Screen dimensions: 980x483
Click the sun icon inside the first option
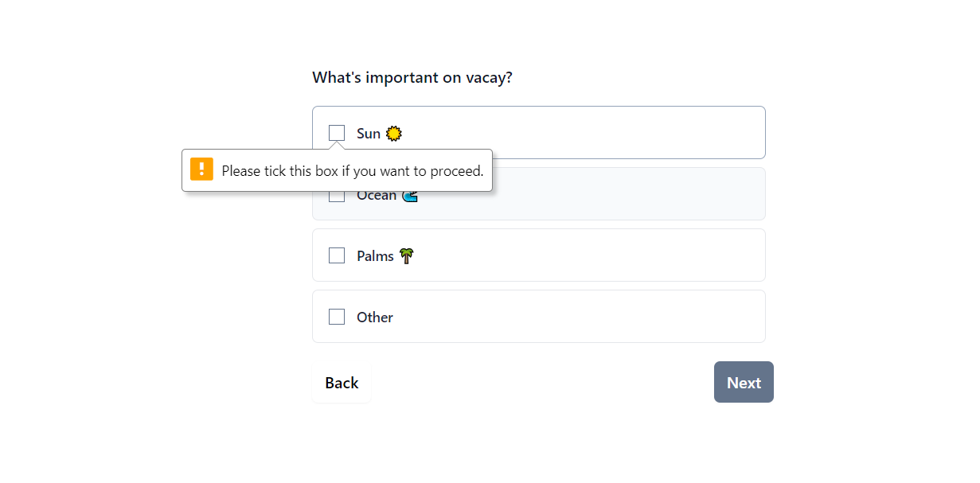(x=392, y=133)
